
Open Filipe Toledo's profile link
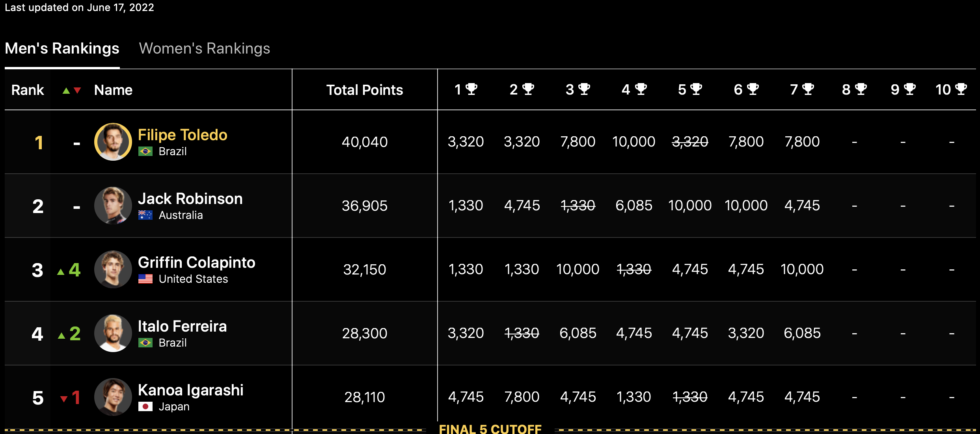point(183,135)
